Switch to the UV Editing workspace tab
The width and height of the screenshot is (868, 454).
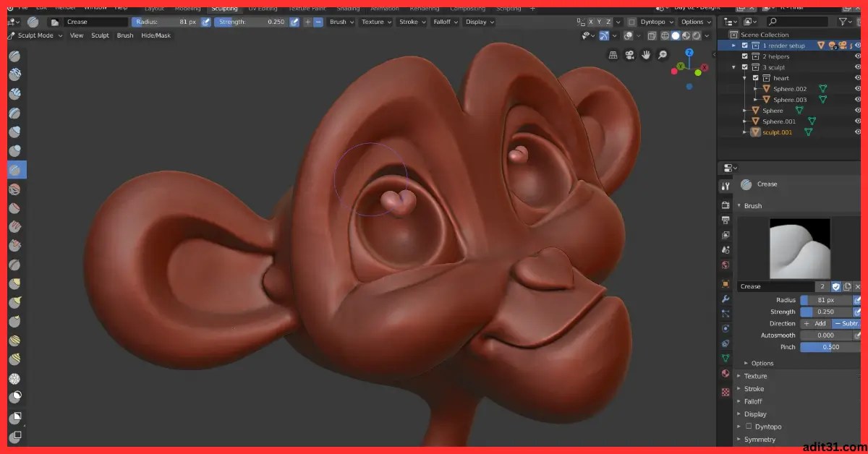263,9
